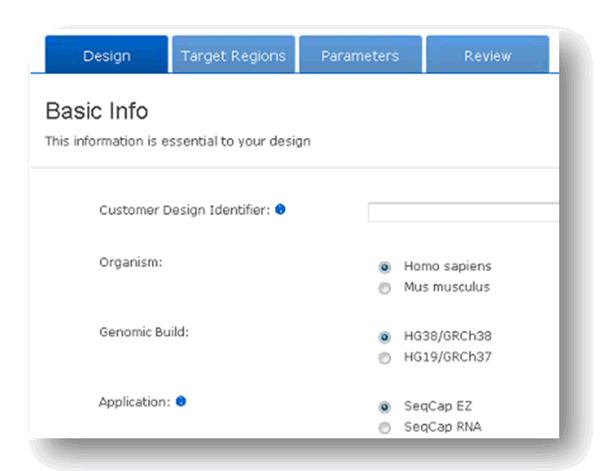Switch to the Design tab
610x471 pixels.
(x=107, y=56)
